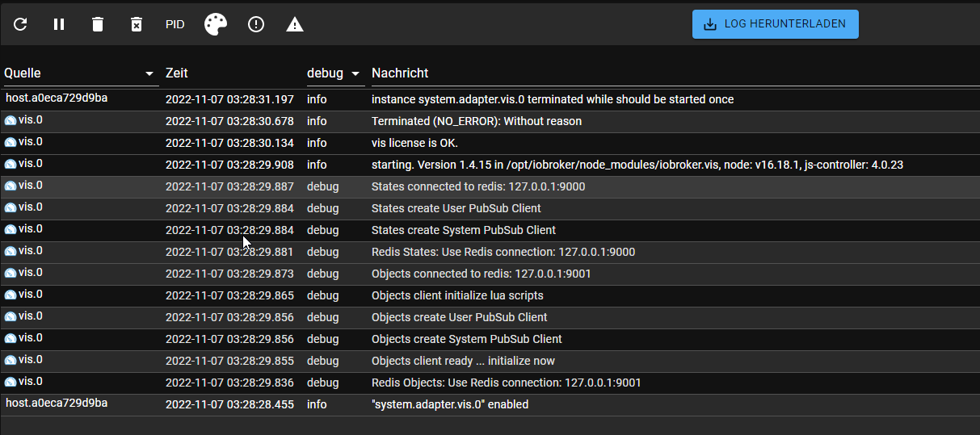The width and height of the screenshot is (980, 435).
Task: Open the Quelle source filter dropdown
Action: pyautogui.click(x=149, y=73)
